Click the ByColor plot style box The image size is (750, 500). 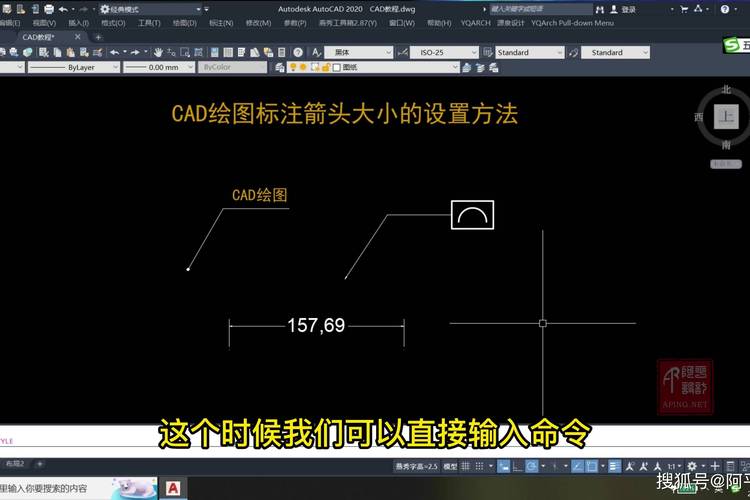(x=232, y=67)
